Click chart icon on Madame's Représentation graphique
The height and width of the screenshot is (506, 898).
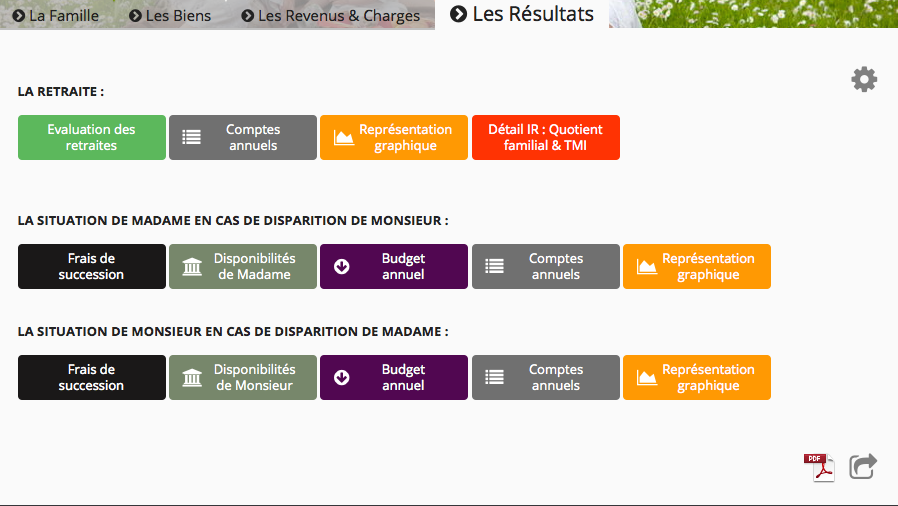click(x=647, y=267)
